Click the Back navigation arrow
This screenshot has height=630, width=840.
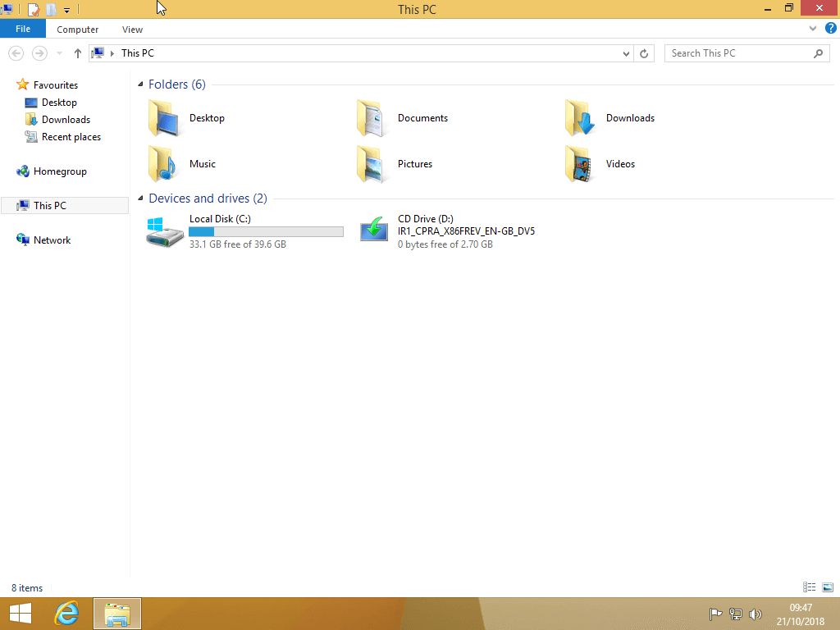16,53
